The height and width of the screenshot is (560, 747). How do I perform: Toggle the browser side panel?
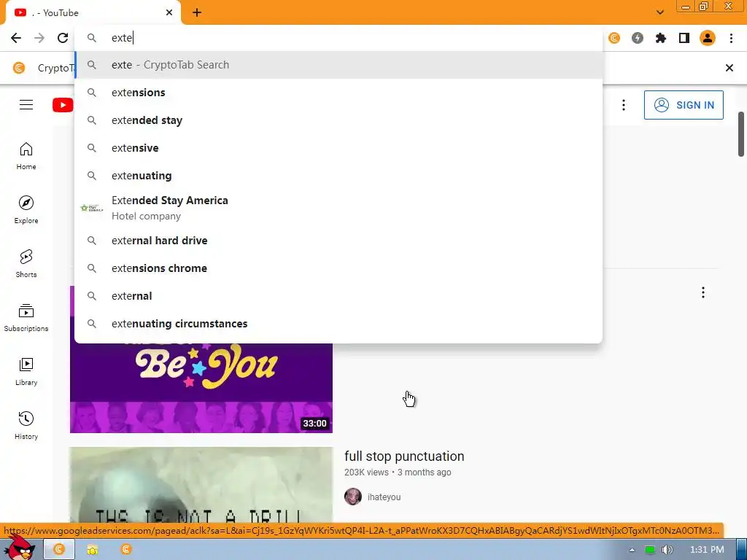coord(684,38)
